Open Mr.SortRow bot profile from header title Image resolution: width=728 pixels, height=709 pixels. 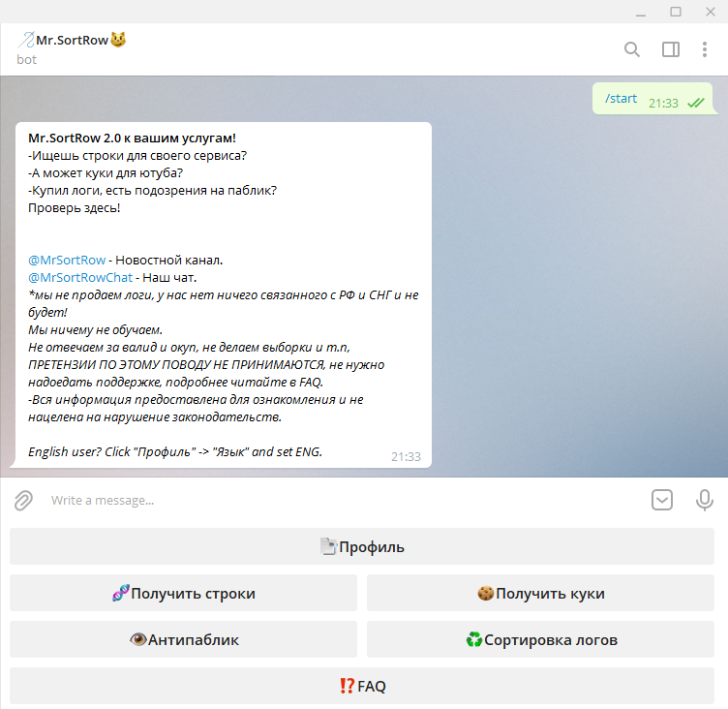(x=72, y=41)
